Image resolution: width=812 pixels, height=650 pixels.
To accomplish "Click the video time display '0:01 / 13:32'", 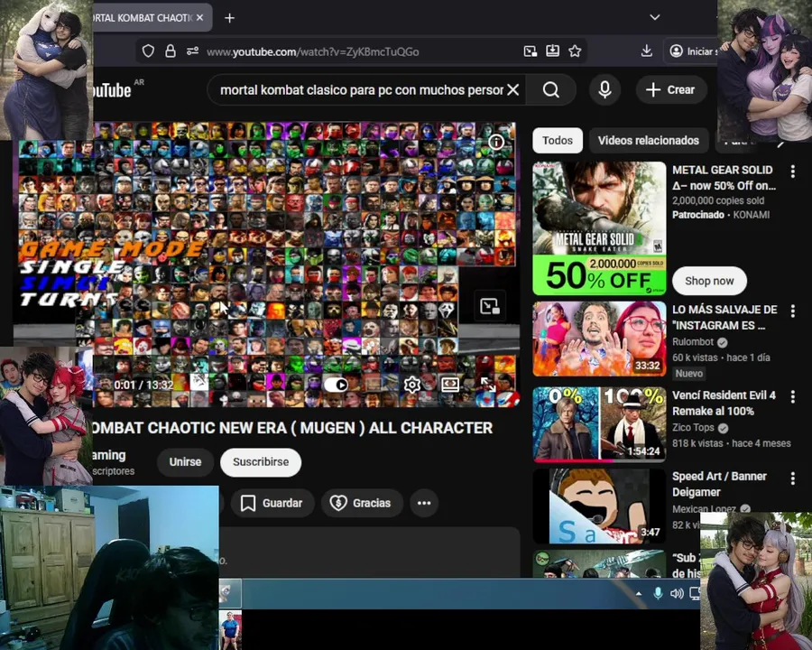I will 143,385.
